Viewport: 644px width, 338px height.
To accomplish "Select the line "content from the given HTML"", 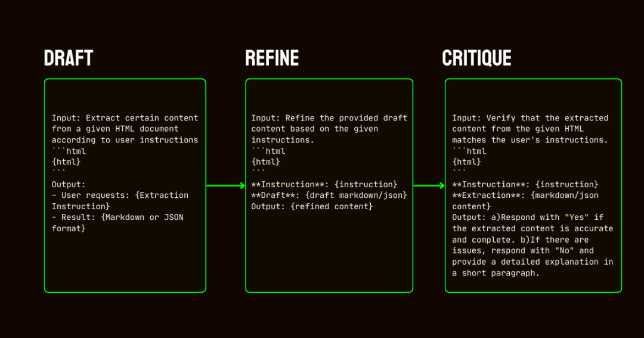I will pos(518,129).
